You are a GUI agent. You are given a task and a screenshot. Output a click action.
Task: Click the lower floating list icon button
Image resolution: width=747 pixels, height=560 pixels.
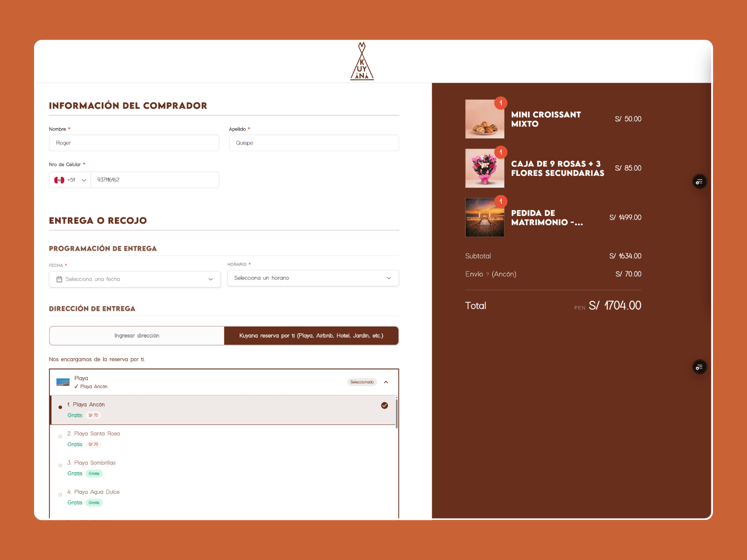tap(699, 367)
